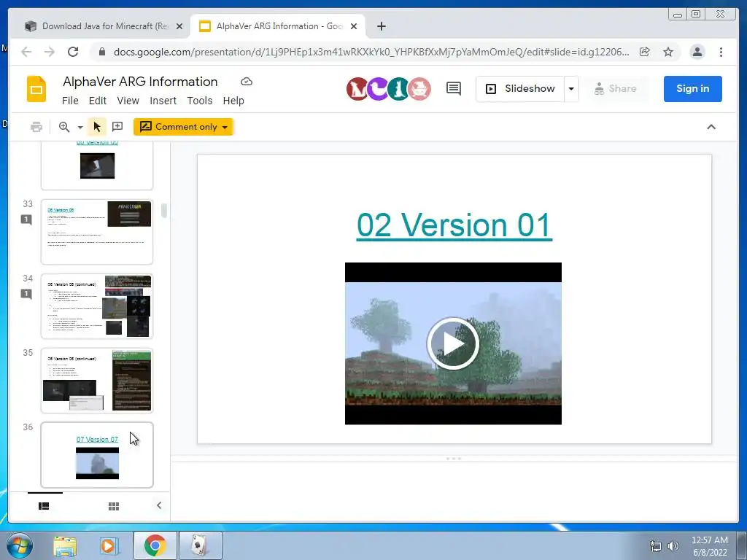Click the Print icon in toolbar

coord(36,127)
